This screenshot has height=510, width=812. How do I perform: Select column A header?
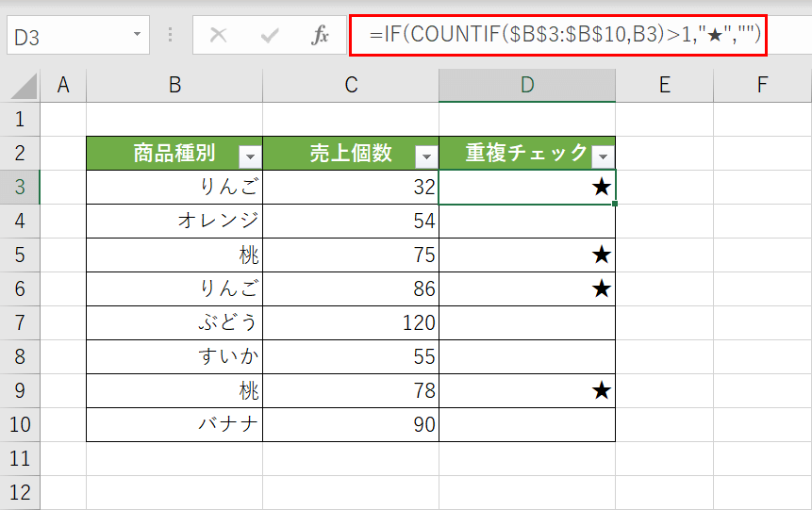(63, 85)
